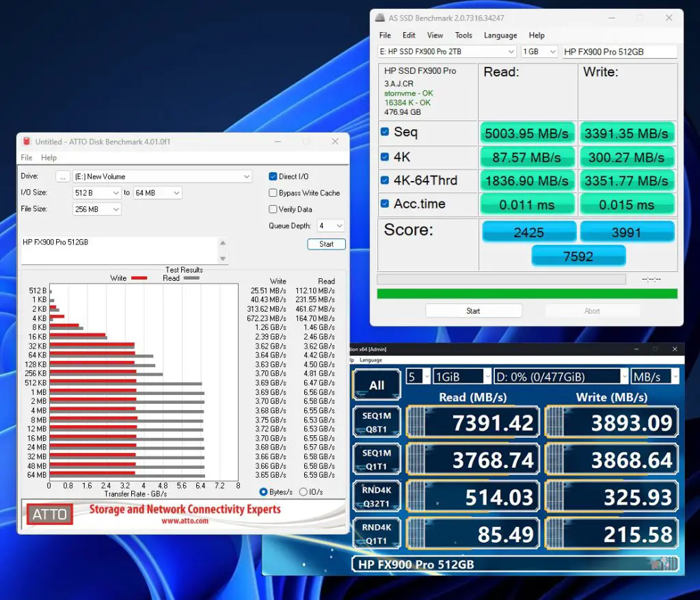
Task: Enable Verify Data checkbox
Action: coord(273,209)
